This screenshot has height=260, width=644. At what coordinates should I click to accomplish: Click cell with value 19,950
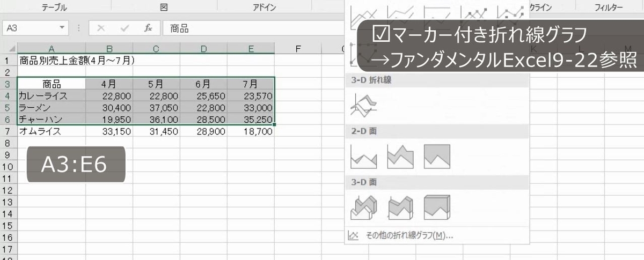pyautogui.click(x=109, y=119)
